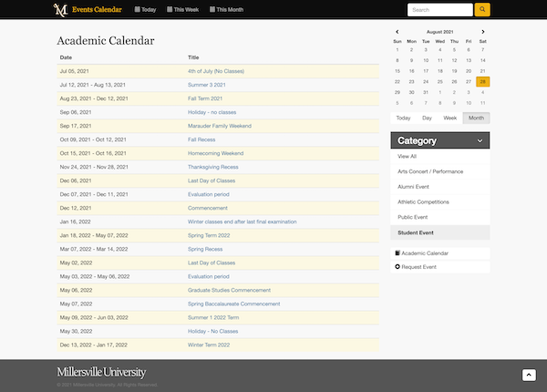Open Spring Recess event
The height and width of the screenshot is (392, 547).
coord(205,249)
